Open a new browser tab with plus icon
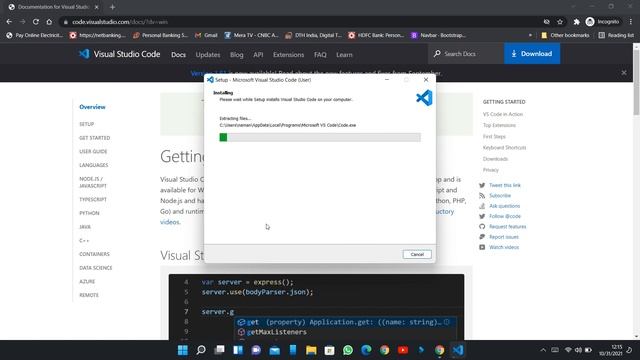Viewport: 640px width, 360px height. [x=112, y=7]
